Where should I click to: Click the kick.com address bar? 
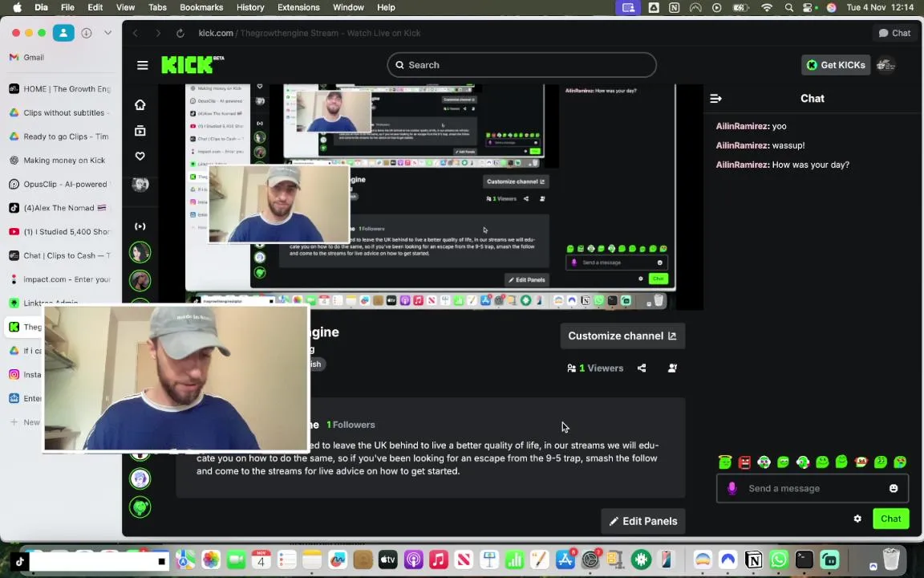[x=310, y=33]
